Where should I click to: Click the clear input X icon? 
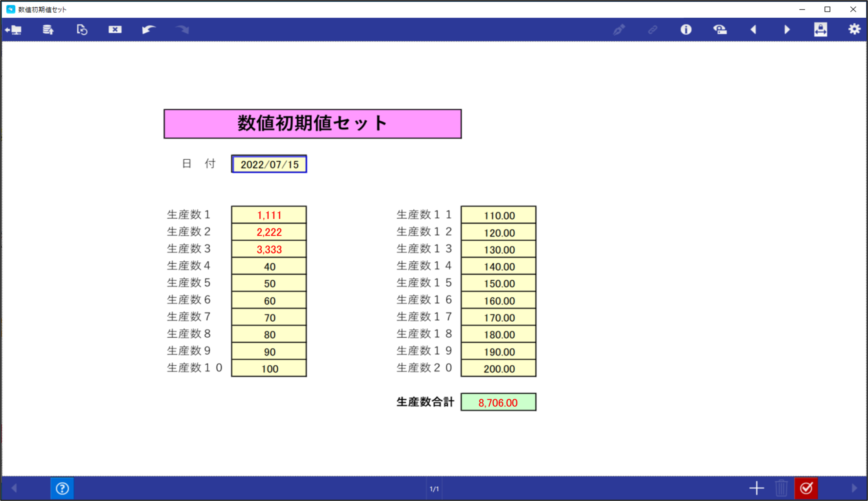click(115, 29)
